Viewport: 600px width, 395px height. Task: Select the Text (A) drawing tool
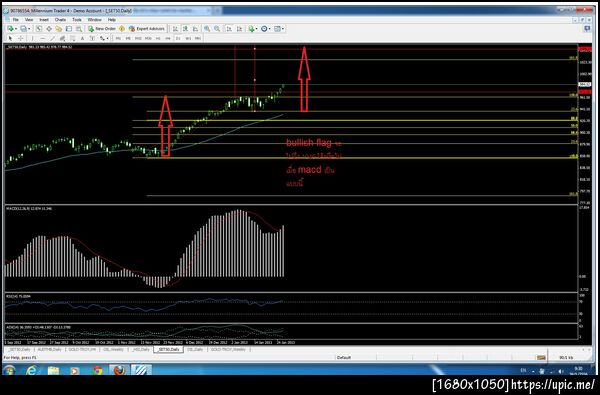pos(82,38)
